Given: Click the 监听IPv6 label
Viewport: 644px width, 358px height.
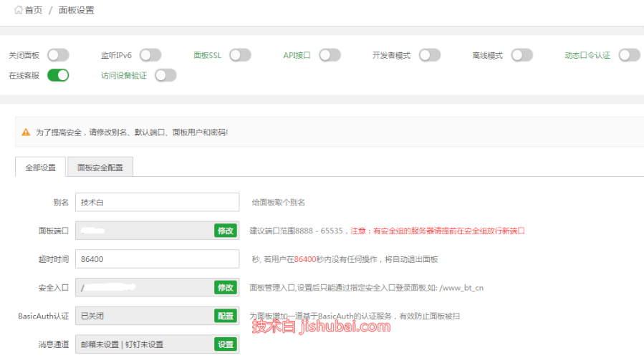Looking at the screenshot, I should 117,55.
